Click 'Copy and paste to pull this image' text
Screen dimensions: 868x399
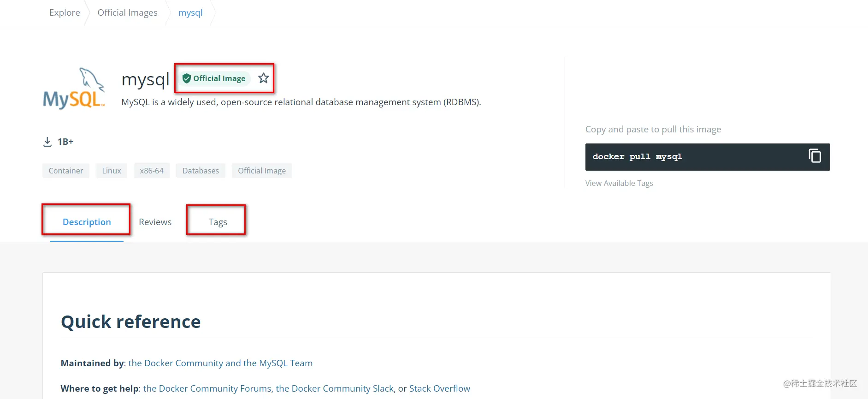(653, 129)
